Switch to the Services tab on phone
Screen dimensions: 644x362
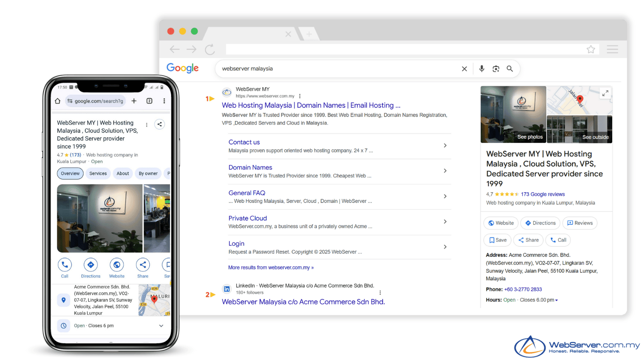coord(98,173)
